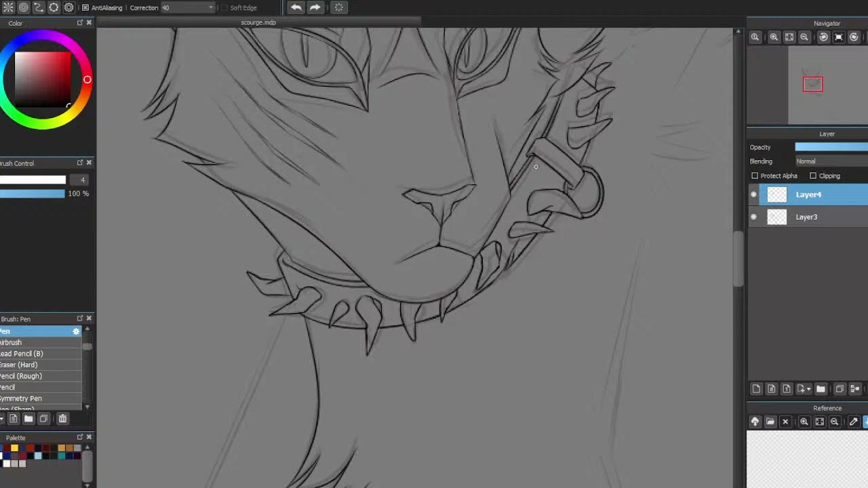This screenshot has width=868, height=488.
Task: Select the curve snap icon
Action: coord(39,7)
